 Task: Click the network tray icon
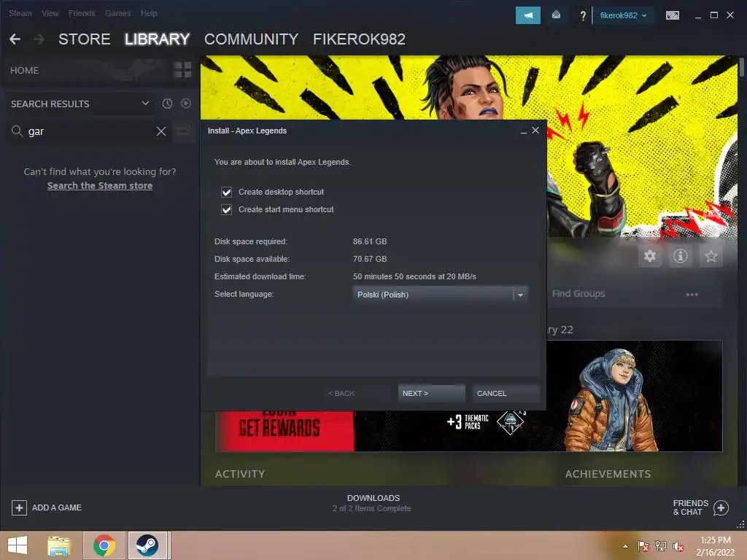tap(661, 546)
